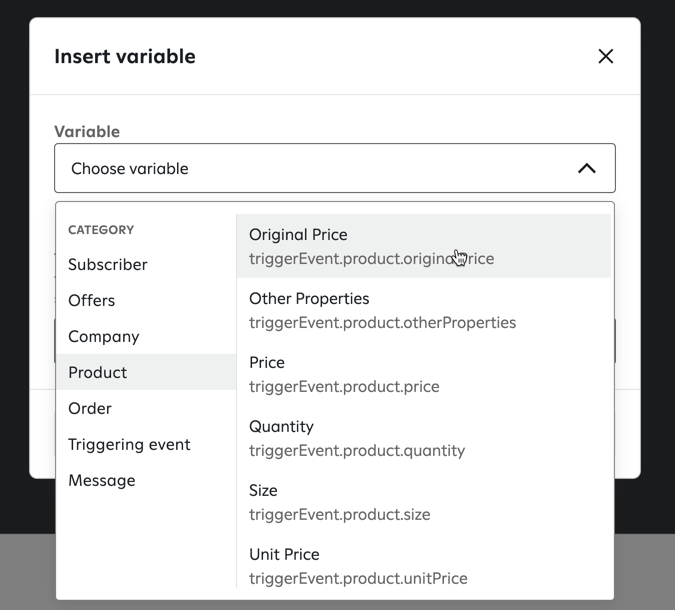Close the Insert variable dialog
Image resolution: width=675 pixels, height=610 pixels.
pos(605,56)
